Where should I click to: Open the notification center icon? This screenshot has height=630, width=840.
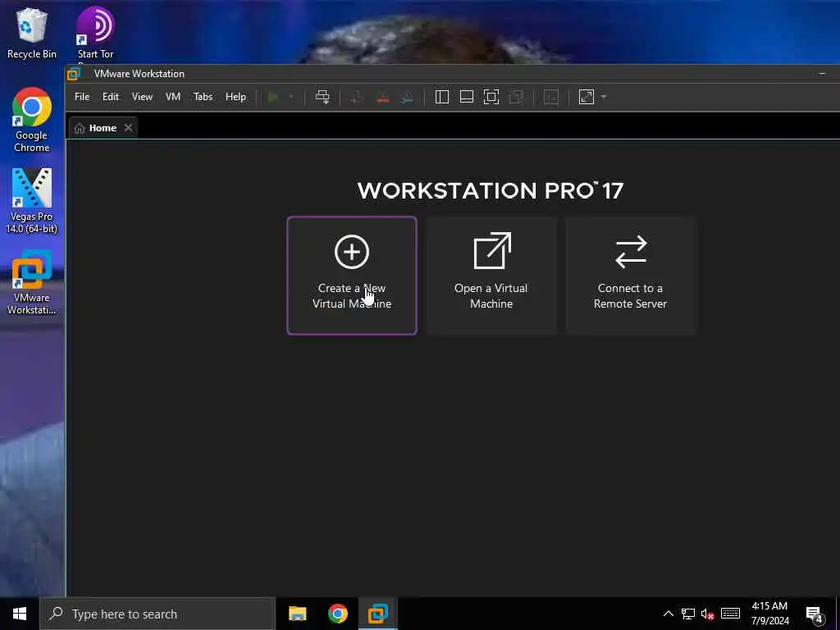[815, 614]
